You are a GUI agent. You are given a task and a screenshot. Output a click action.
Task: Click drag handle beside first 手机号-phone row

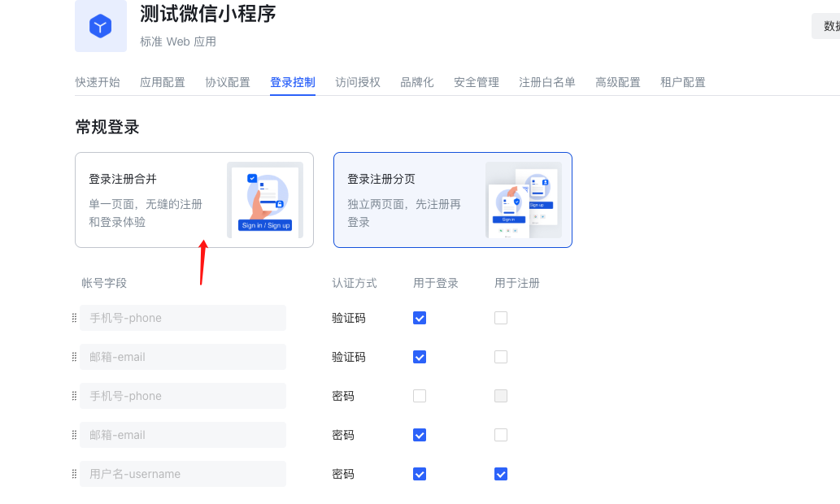pos(75,318)
